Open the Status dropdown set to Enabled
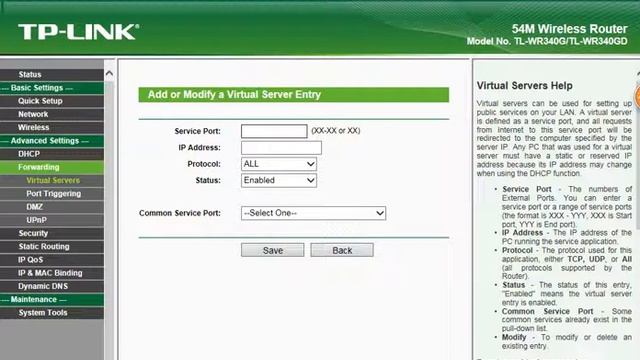The height and width of the screenshot is (360, 640). [279, 180]
